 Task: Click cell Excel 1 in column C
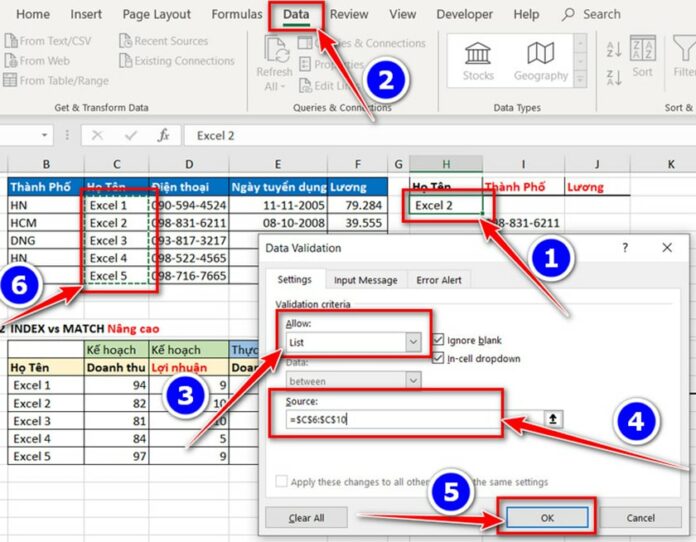pos(116,205)
